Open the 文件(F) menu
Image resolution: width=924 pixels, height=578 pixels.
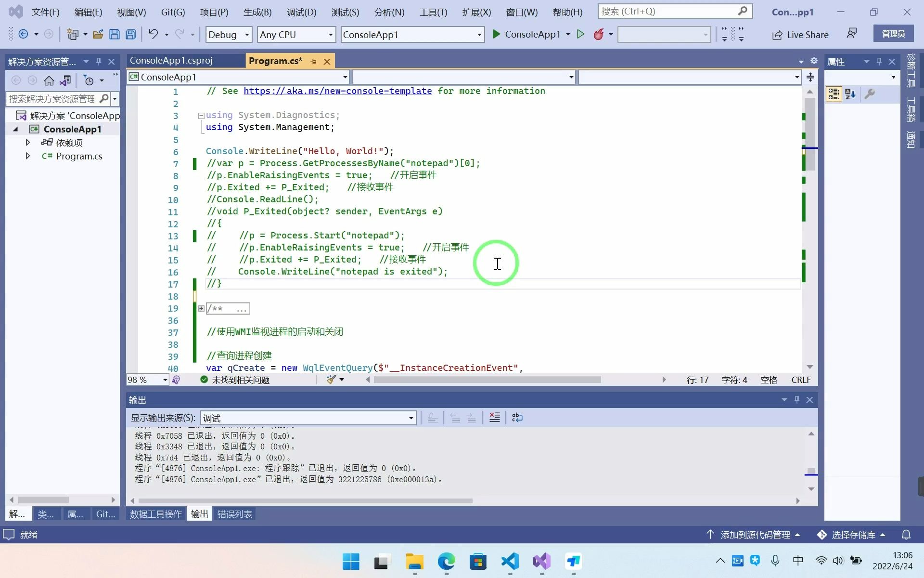click(x=46, y=12)
